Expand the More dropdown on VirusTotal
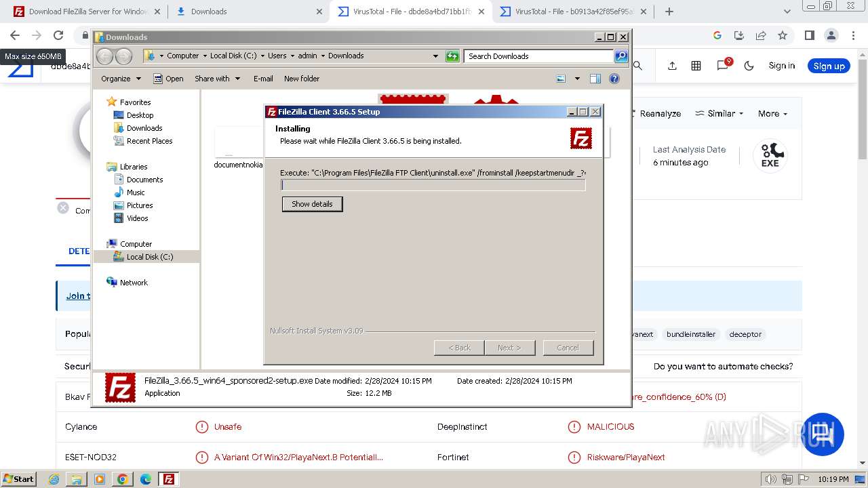 (x=772, y=114)
